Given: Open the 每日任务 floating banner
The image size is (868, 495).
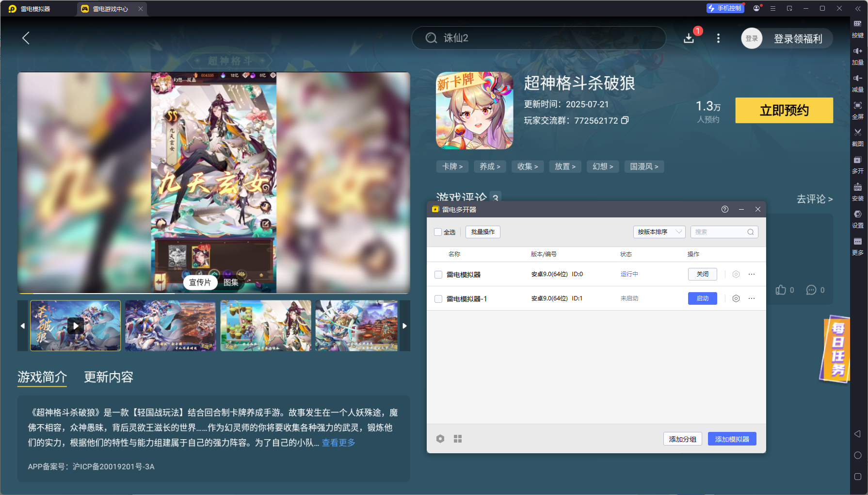Looking at the screenshot, I should [x=835, y=348].
